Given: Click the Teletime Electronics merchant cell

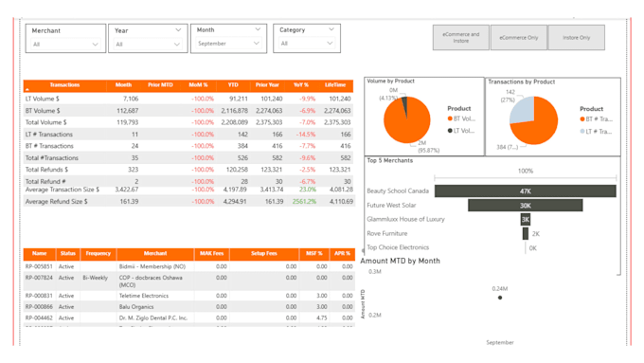Looking at the screenshot, I should (144, 296).
